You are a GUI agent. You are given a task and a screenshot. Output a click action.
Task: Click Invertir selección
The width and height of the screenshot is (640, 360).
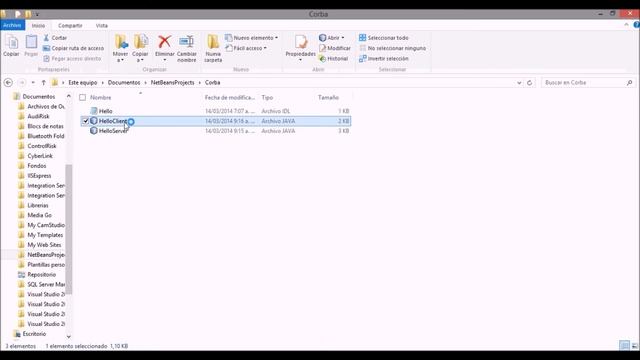(384, 58)
